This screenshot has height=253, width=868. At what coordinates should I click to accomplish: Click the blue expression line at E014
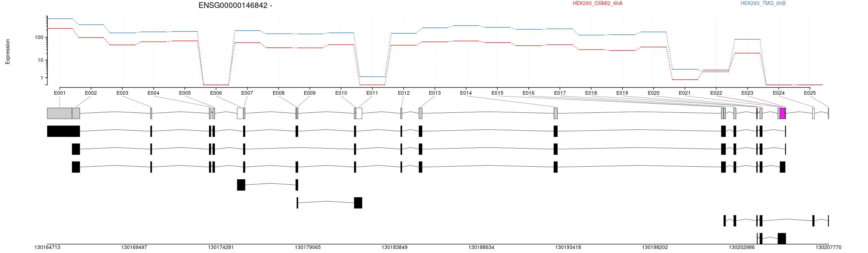coord(466,26)
